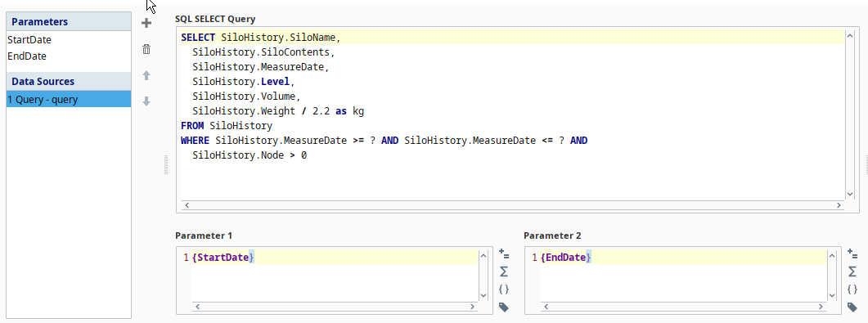The width and height of the screenshot is (868, 323).
Task: Click the WHERE keyword in the query
Action: coord(195,141)
